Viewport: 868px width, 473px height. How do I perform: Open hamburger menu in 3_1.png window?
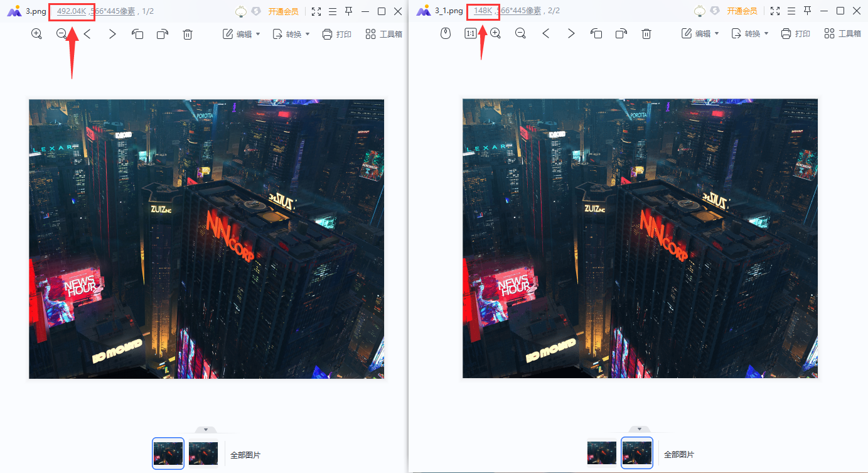[791, 11]
